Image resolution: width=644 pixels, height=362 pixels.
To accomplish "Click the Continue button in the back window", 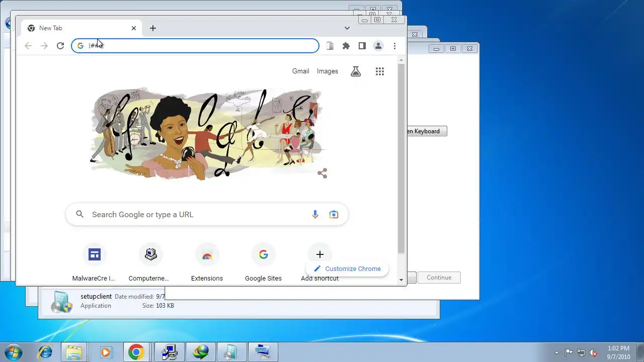I will (x=439, y=278).
